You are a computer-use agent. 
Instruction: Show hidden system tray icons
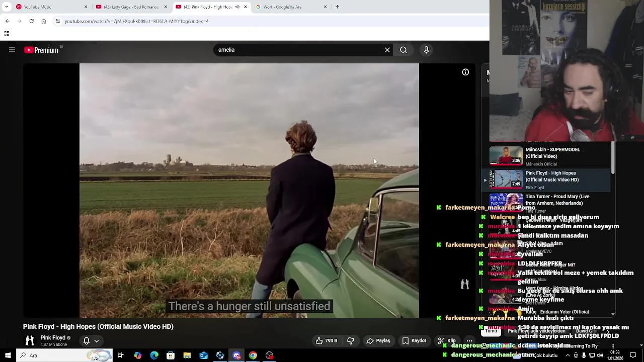[x=568, y=355]
